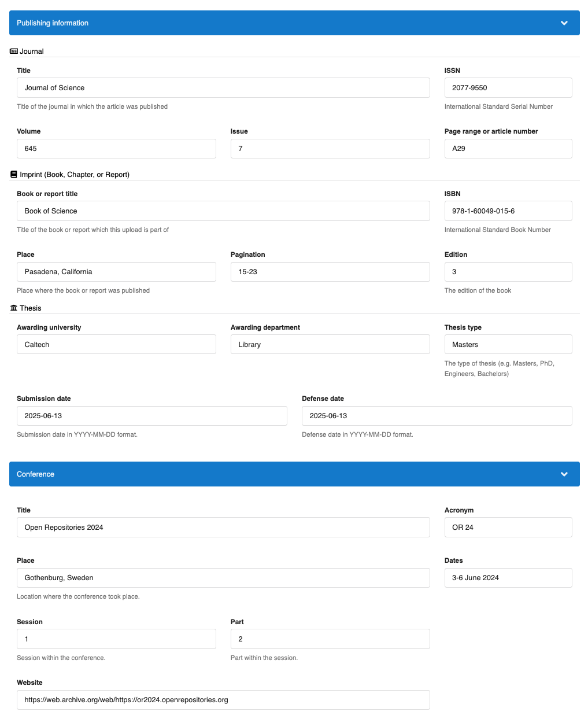Collapse the Publishing information section chevron
This screenshot has width=588, height=719.
564,23
